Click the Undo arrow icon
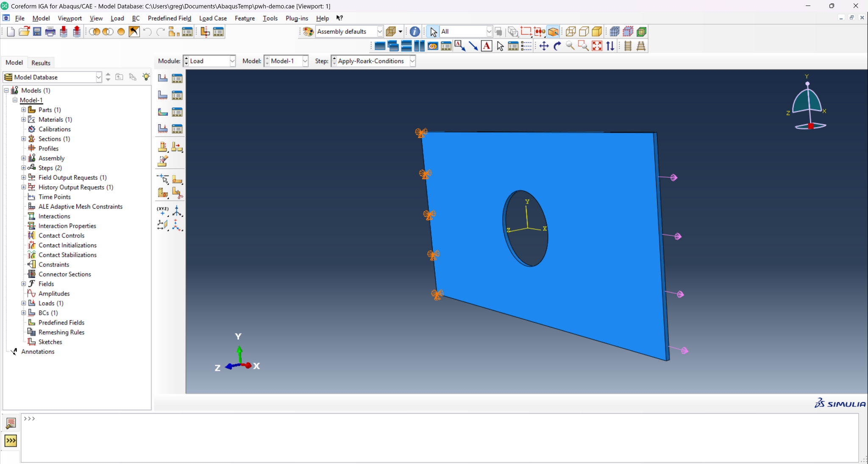Screen dimensions: 868x464 (147, 32)
